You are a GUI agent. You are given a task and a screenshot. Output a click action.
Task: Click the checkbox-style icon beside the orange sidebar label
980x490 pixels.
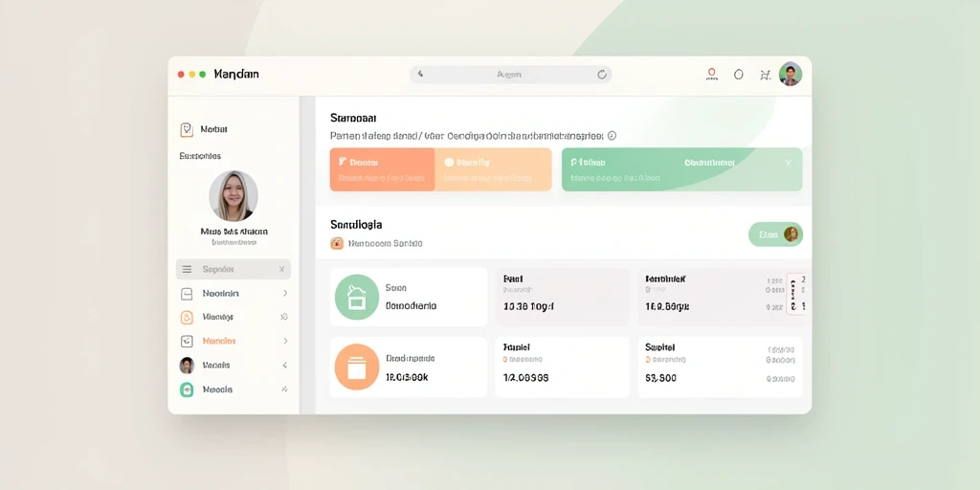pyautogui.click(x=187, y=342)
